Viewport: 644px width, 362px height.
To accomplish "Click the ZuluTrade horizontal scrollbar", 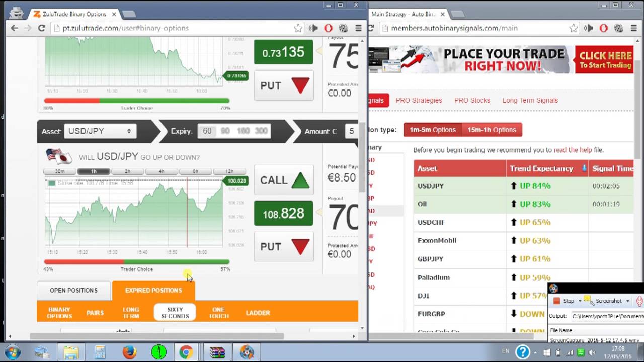I will click(156, 336).
